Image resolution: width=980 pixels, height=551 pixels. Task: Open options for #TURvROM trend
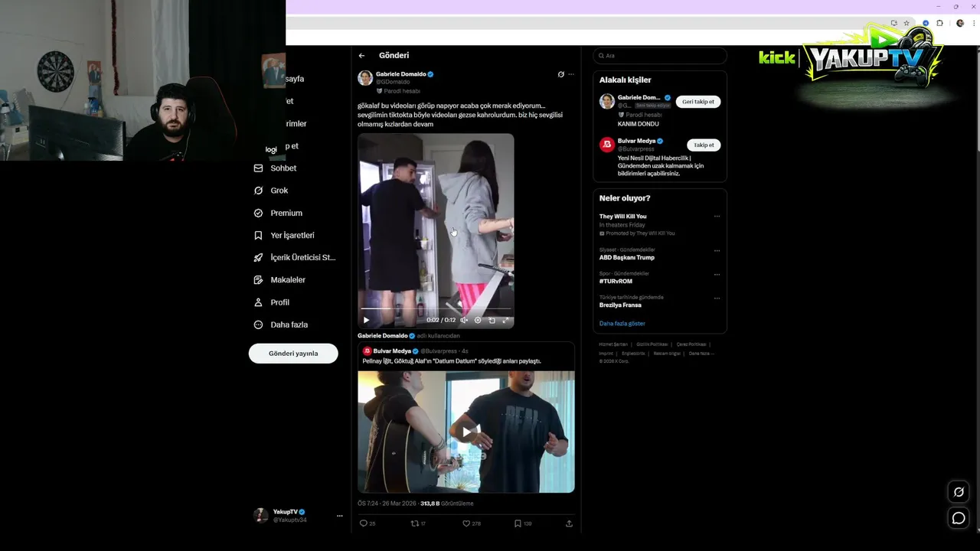click(717, 274)
